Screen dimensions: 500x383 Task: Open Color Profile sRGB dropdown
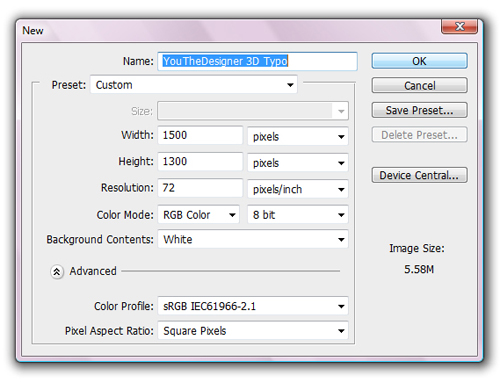253,306
